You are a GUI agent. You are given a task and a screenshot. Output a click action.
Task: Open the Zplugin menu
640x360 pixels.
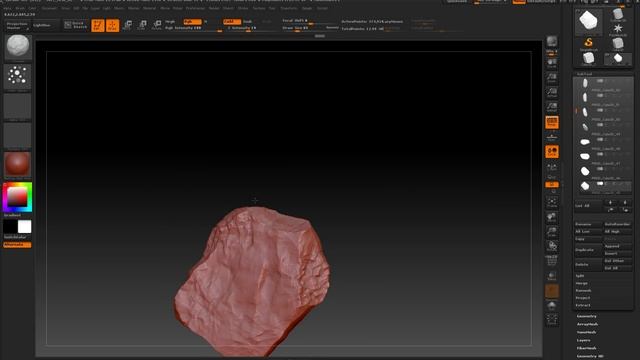[307, 8]
